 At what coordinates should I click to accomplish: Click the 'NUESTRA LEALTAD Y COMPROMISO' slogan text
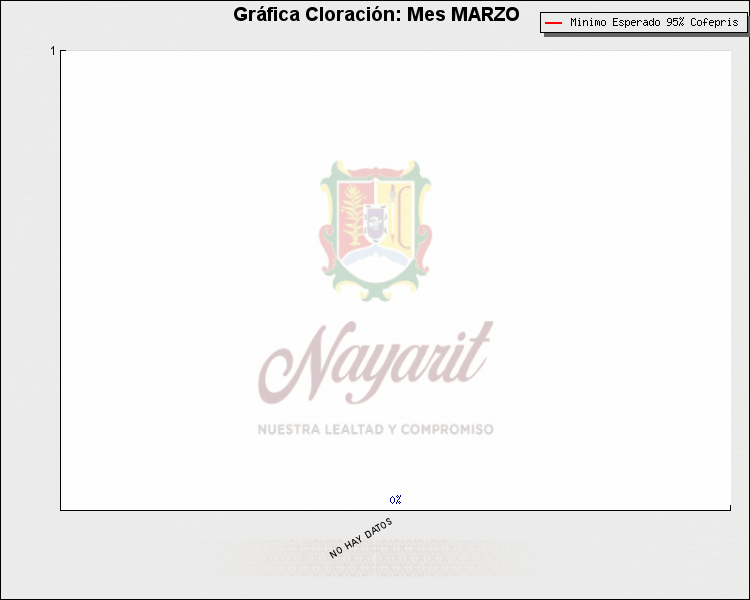pos(375,429)
